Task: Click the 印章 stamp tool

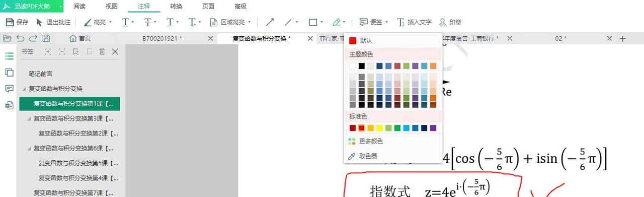Action: (x=450, y=22)
